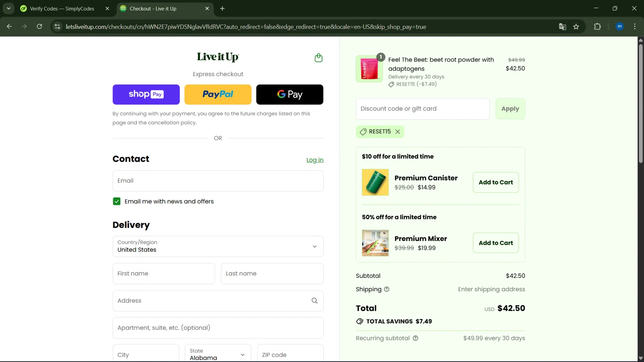Click the Total Savings tag icon
Screen dimensions: 644x362
(360, 321)
